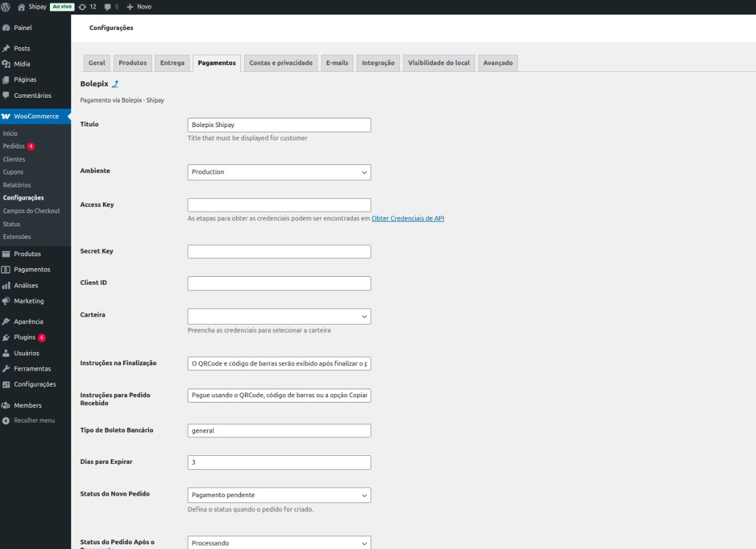Open the empty Carteira dropdown
Image resolution: width=756 pixels, height=549 pixels.
pyautogui.click(x=279, y=316)
